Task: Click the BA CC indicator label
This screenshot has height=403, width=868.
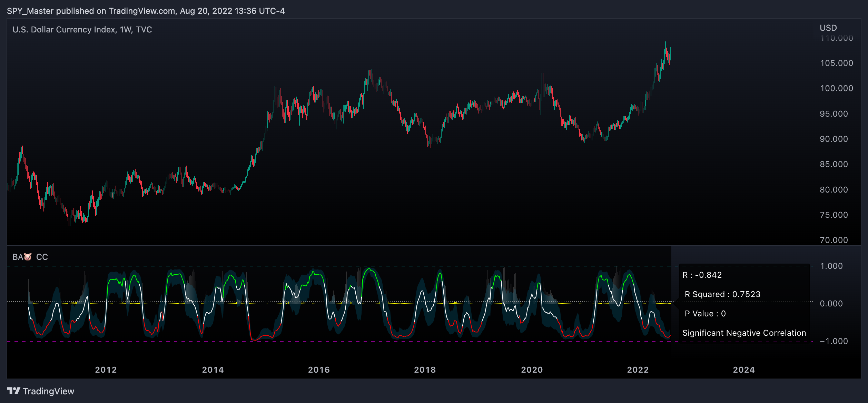Action: [30, 257]
